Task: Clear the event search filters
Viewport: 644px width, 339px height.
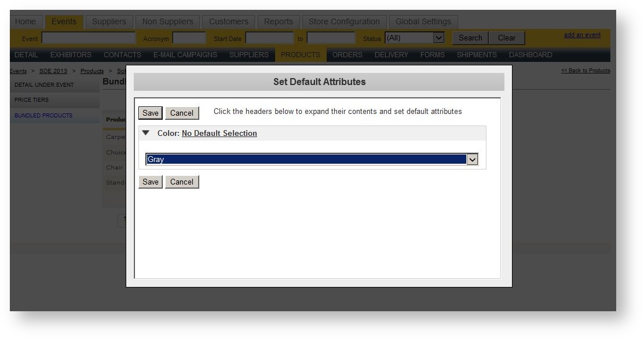Action: coord(507,37)
